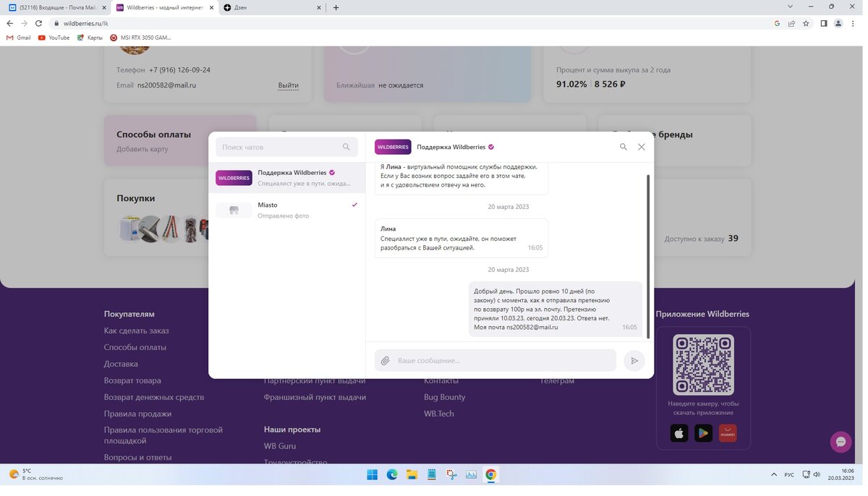Open the Google Play download icon
Screen dimensions: 868x496
(x=703, y=433)
